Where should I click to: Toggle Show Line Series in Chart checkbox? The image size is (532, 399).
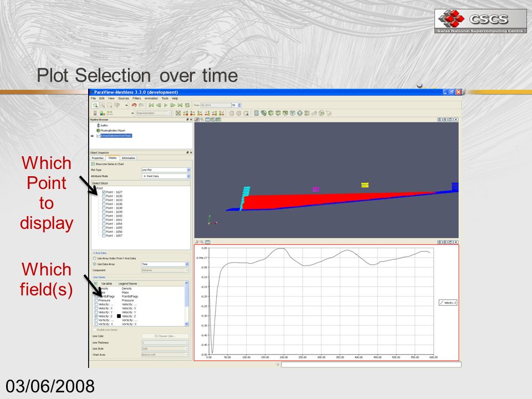(x=93, y=164)
